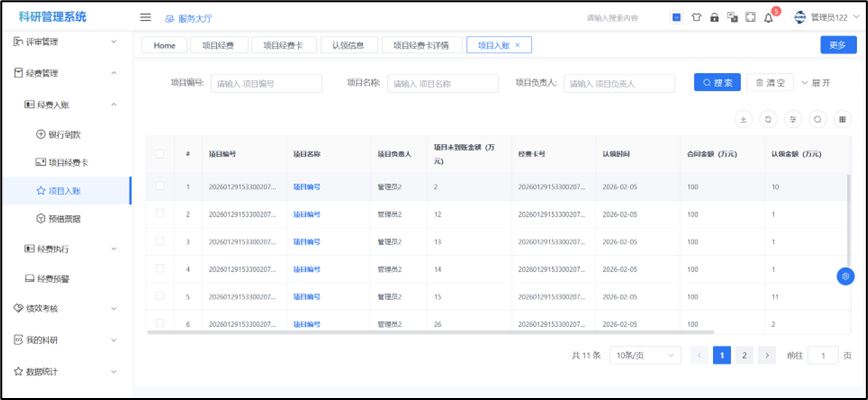Check the select-all checkbox in table header
This screenshot has width=868, height=400.
point(160,154)
